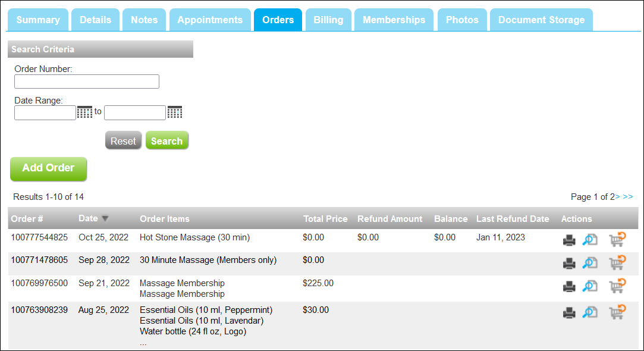View details of order 100777544825

click(x=590, y=240)
